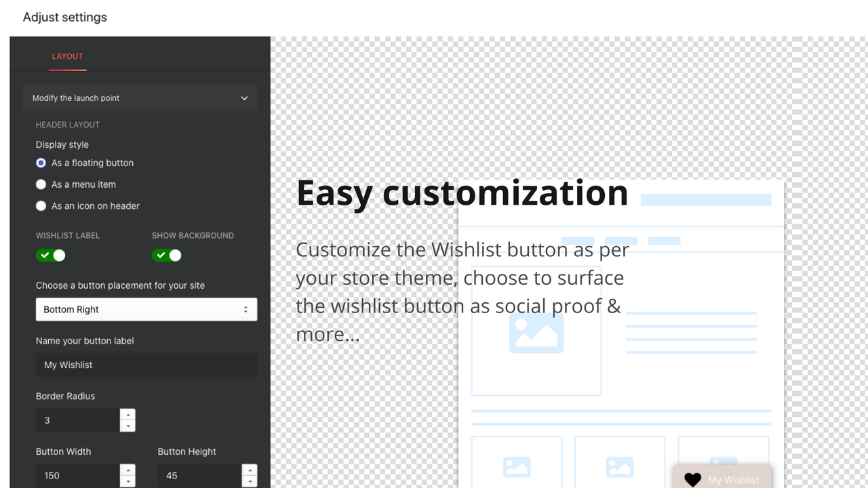Open the button placement dropdown showing Bottom Right

point(146,309)
